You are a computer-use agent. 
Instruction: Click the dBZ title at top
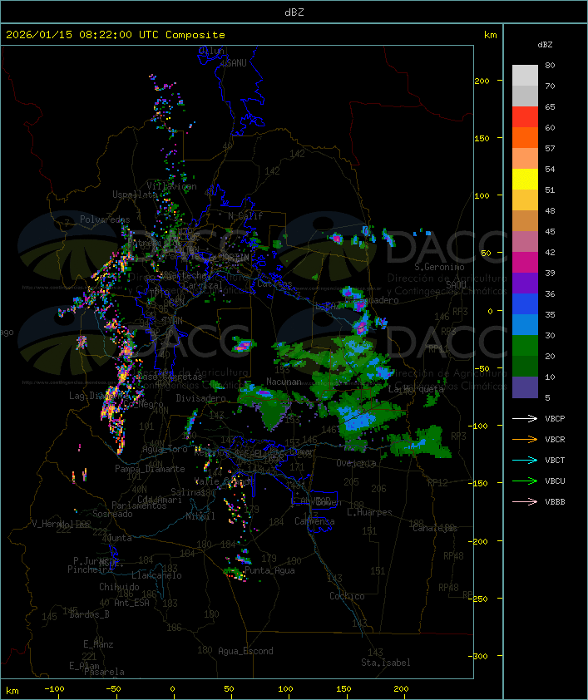point(294,12)
